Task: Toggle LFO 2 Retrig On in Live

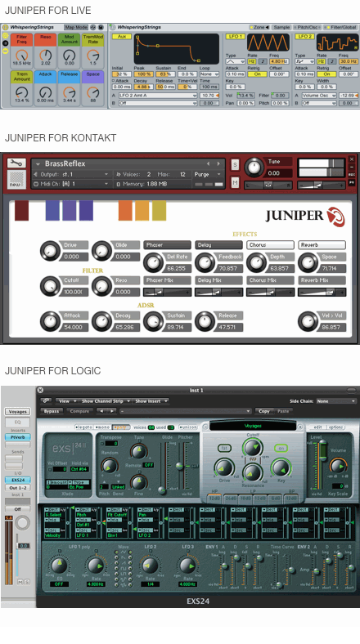Action: coord(326,74)
